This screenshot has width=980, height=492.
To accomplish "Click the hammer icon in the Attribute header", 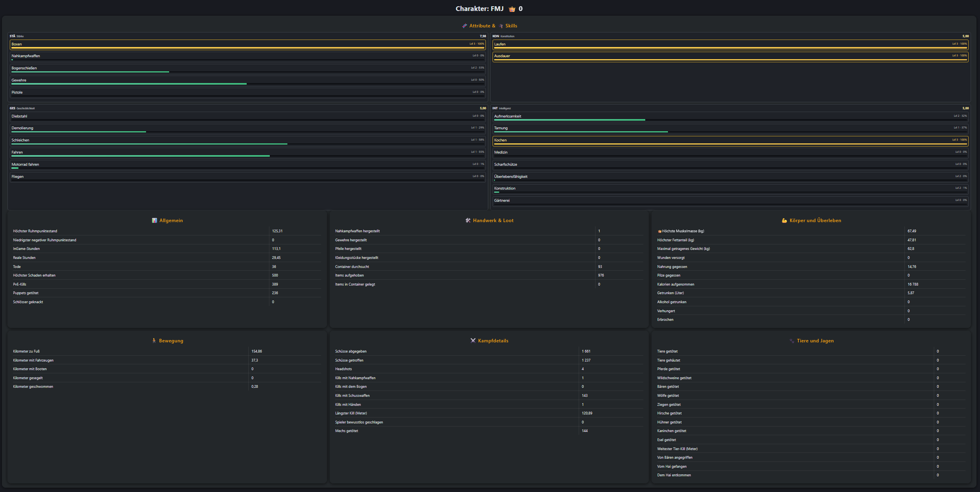I will (464, 25).
